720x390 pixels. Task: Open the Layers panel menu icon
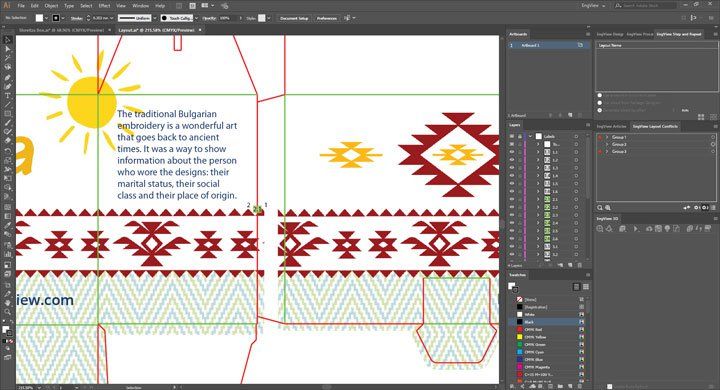point(587,125)
